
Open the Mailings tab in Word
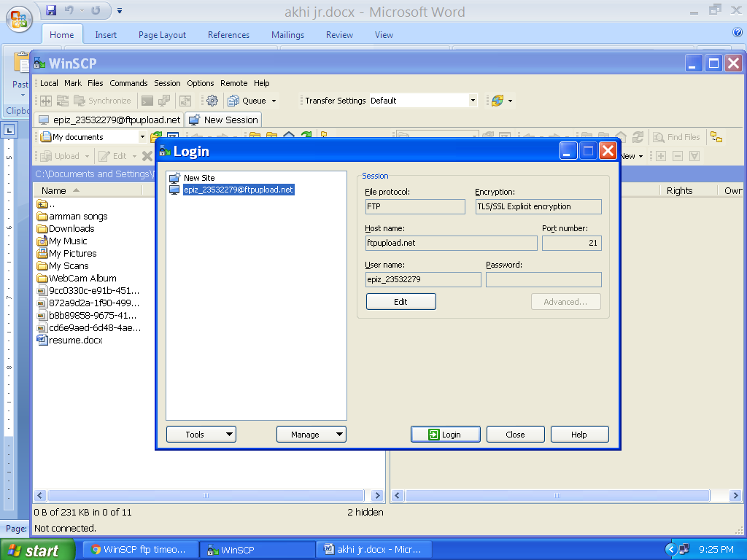[287, 35]
